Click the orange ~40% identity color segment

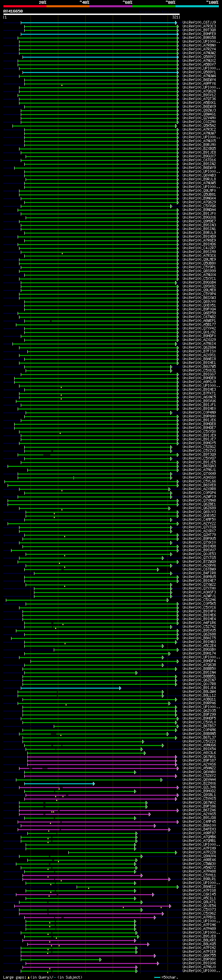[68, 6]
